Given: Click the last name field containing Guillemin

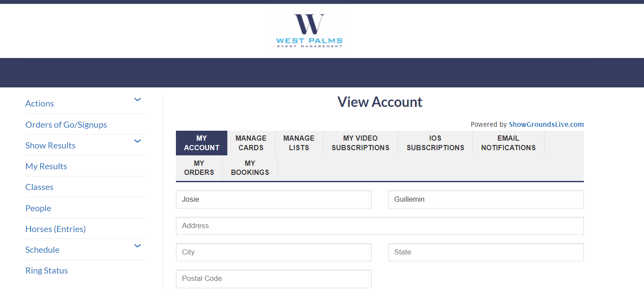Looking at the screenshot, I should tap(486, 200).
